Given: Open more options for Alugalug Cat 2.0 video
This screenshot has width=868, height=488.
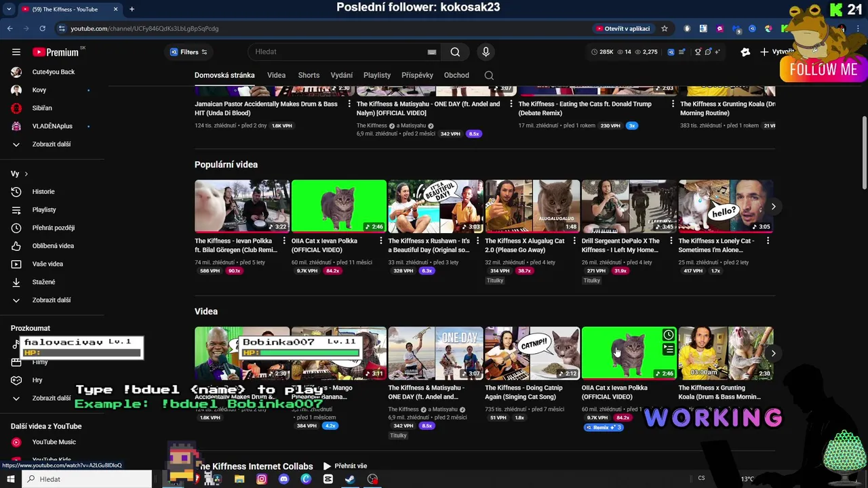Looking at the screenshot, I should 574,241.
